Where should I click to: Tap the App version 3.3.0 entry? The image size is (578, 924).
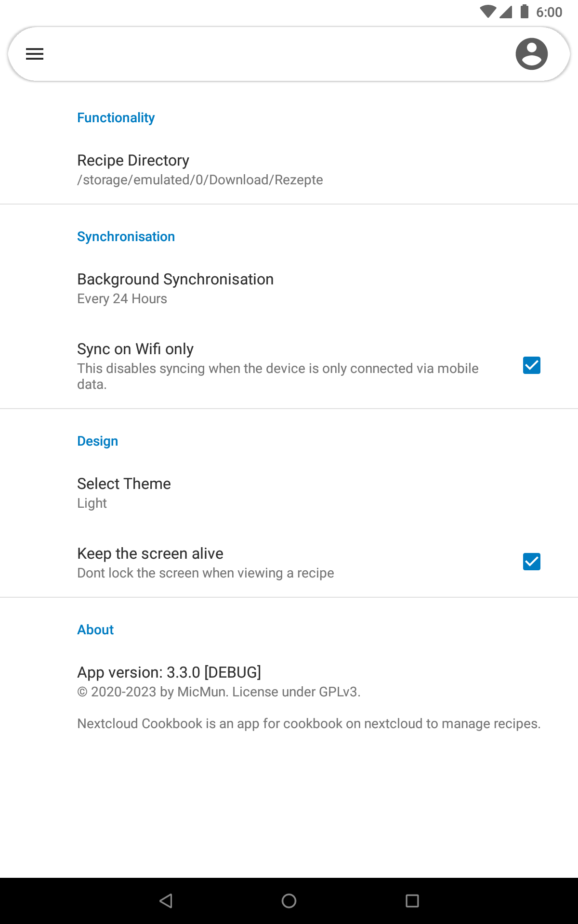[x=169, y=672]
